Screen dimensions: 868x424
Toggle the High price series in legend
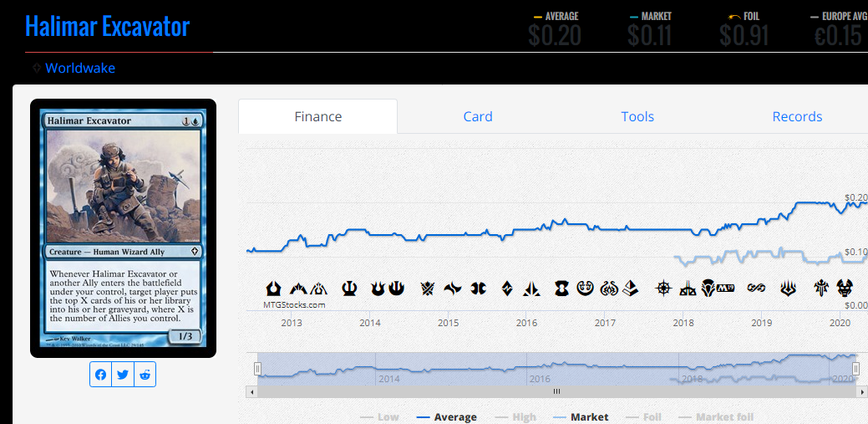pos(515,417)
